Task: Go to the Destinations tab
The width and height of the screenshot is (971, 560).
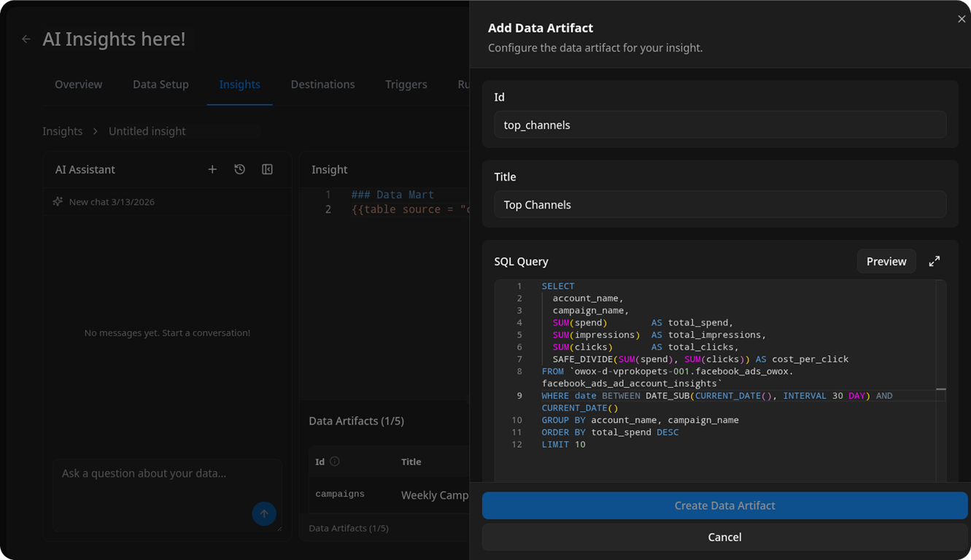Action: point(322,84)
